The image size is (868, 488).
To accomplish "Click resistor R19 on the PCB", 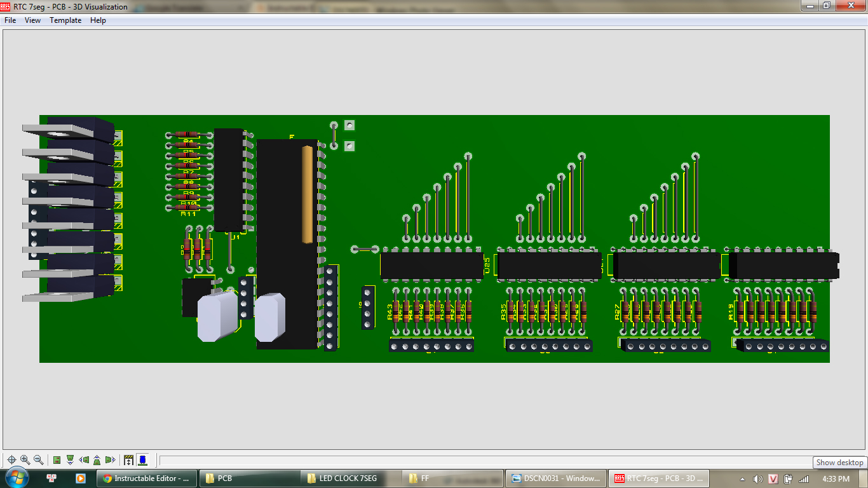I will point(738,310).
